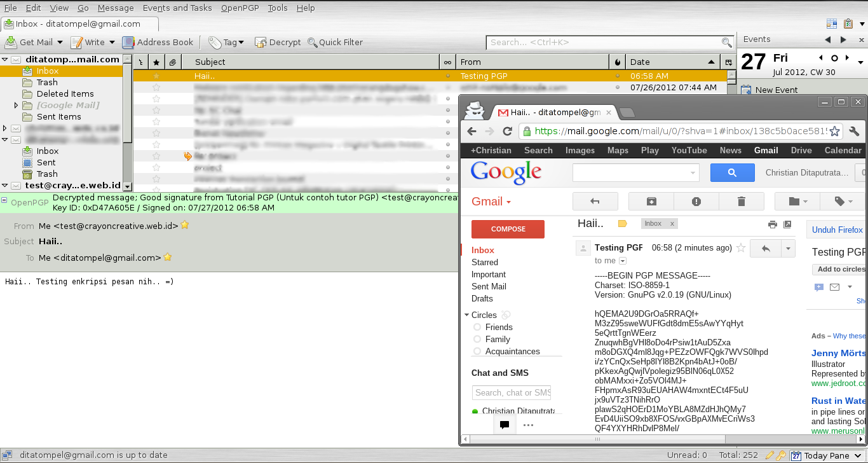
Task: Open the Tools menu
Action: pyautogui.click(x=278, y=8)
